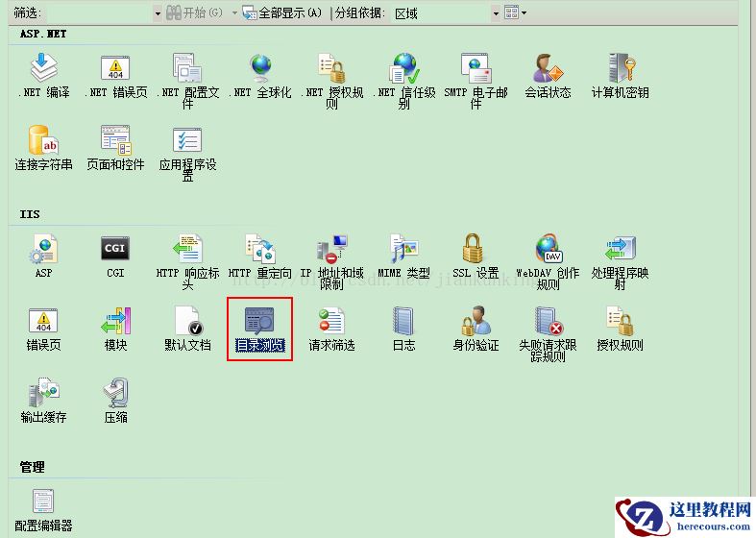Open the 模块 modules icon
The image size is (756, 538).
tap(115, 321)
